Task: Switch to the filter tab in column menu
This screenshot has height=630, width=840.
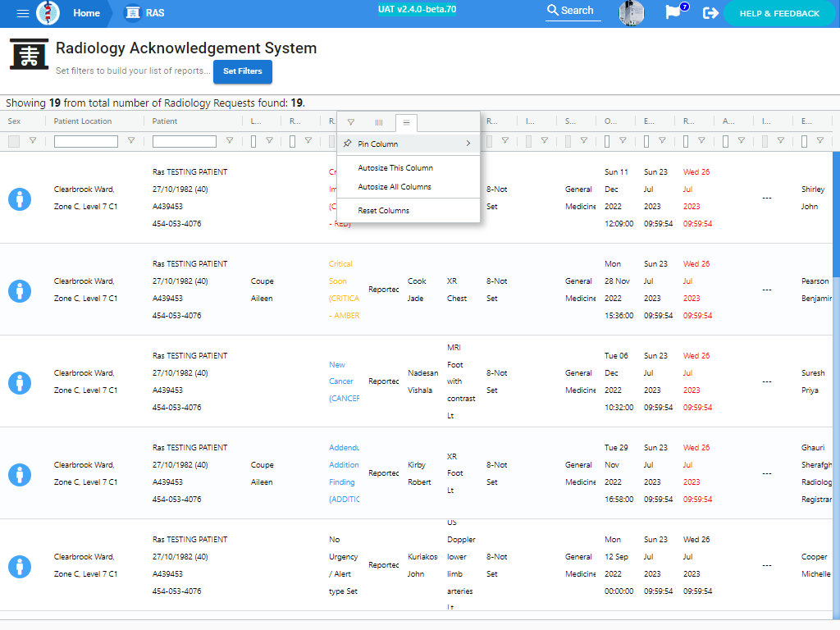Action: click(x=351, y=123)
